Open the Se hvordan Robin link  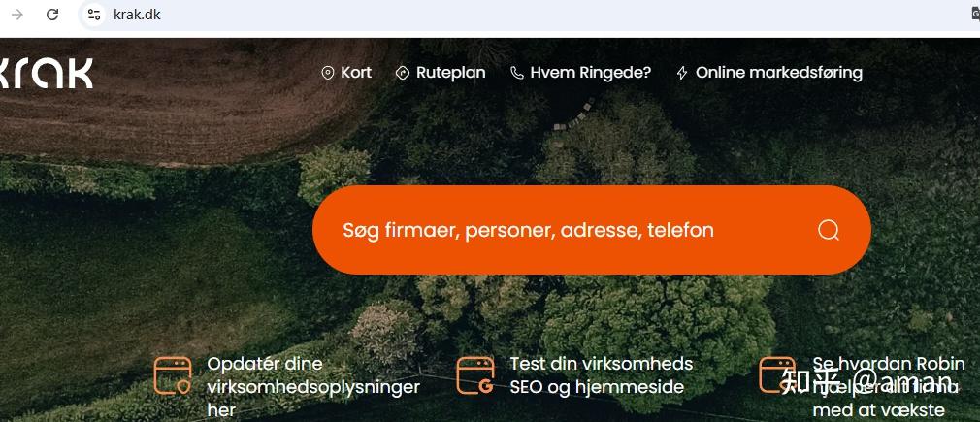(889, 387)
